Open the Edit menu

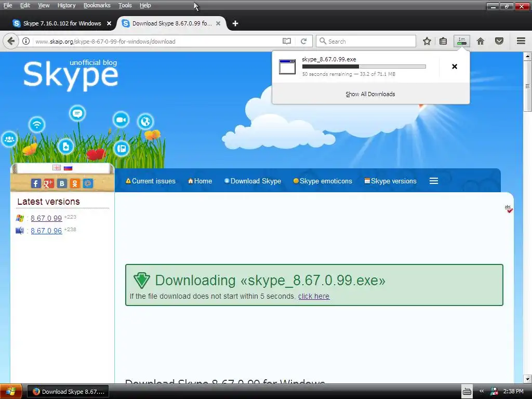[25, 5]
